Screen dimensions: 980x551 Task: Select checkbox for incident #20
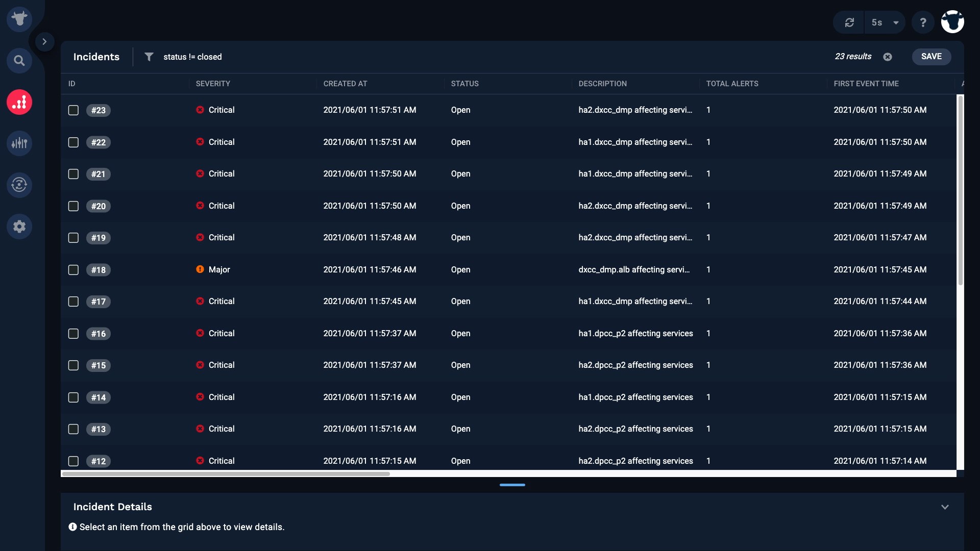pos(73,206)
